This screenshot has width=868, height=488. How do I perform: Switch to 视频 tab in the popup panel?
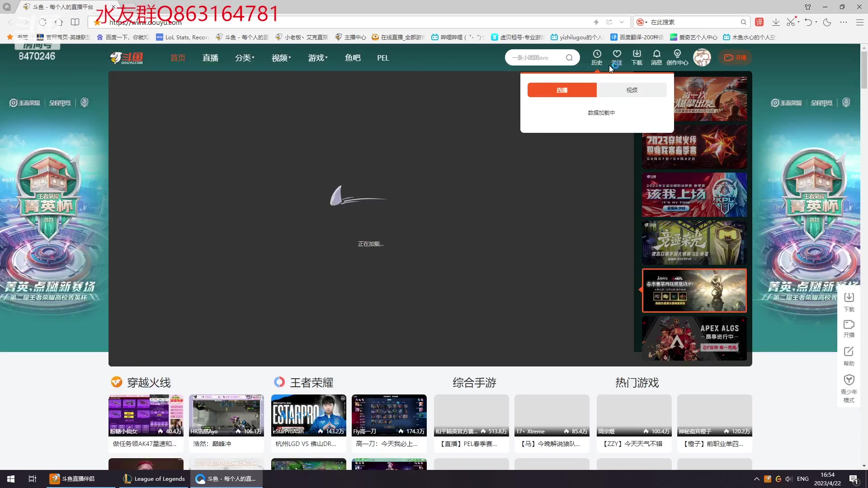pos(632,90)
